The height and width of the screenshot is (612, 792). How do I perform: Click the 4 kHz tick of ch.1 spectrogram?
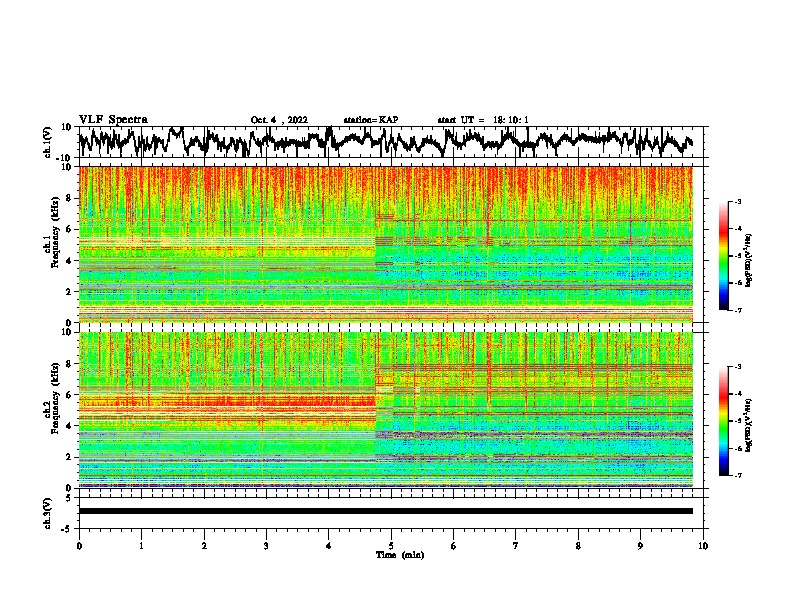[70, 261]
